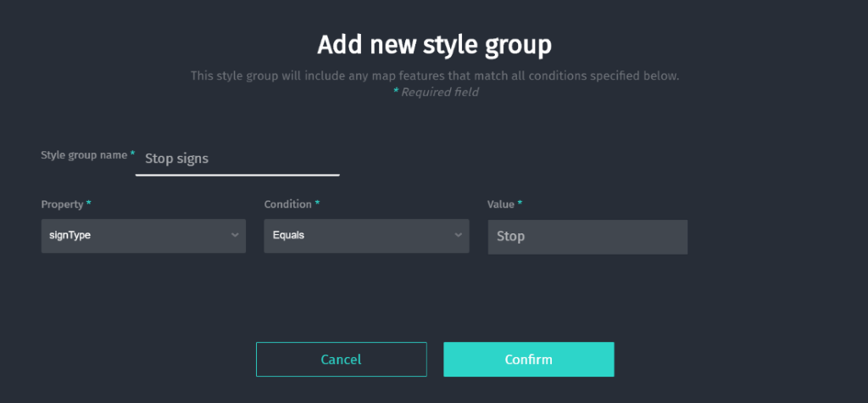Cancel adding the style group
This screenshot has height=403, width=868.
(x=341, y=359)
